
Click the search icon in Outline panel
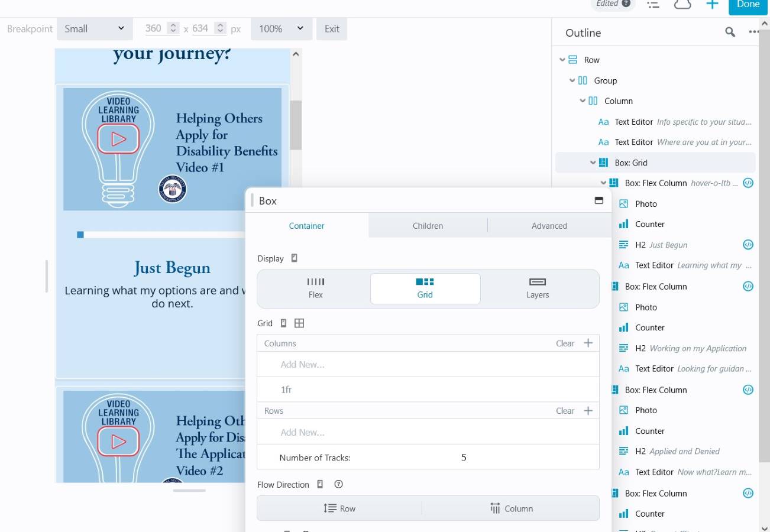(x=730, y=33)
